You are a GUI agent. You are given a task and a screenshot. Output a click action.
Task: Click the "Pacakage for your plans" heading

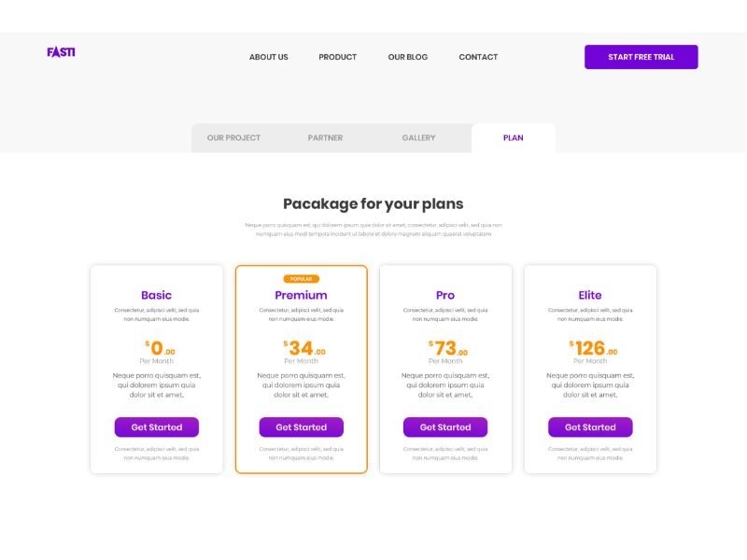[373, 203]
